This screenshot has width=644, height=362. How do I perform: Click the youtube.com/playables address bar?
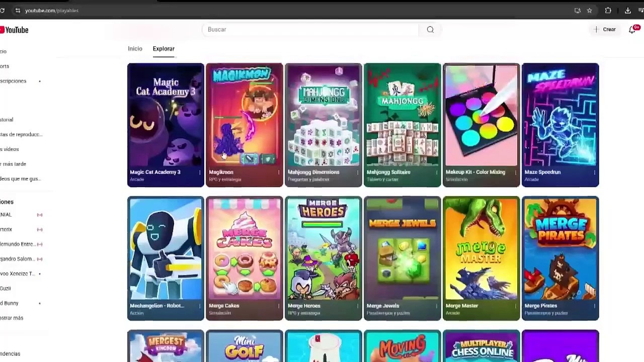pos(52,11)
